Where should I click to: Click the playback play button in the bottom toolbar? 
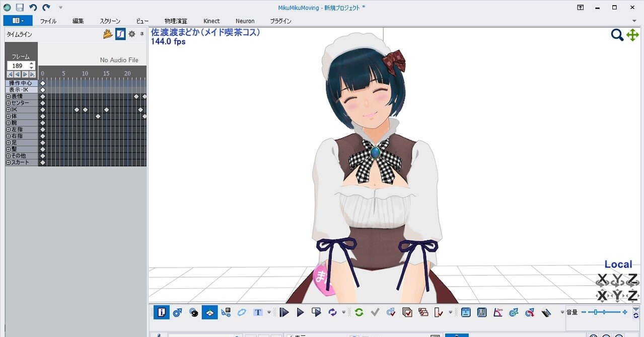coord(300,312)
